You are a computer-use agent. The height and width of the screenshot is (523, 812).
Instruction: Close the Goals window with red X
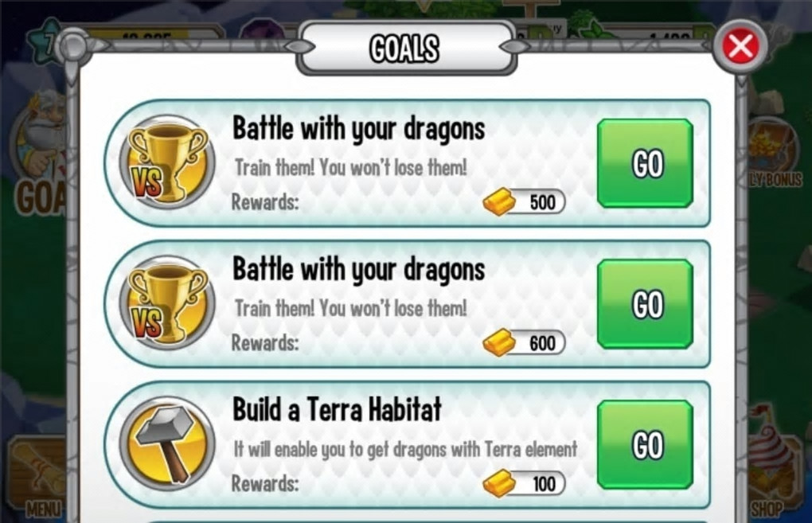point(740,47)
